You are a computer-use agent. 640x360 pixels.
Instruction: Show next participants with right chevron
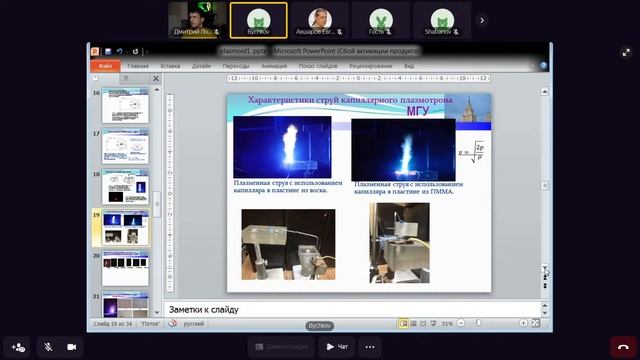tap(482, 20)
